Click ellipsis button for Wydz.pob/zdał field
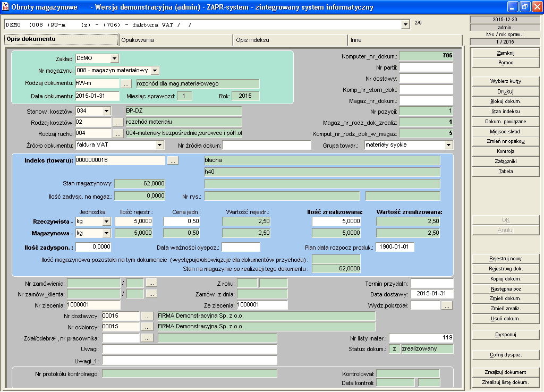This screenshot has height=392, width=544. (x=447, y=305)
